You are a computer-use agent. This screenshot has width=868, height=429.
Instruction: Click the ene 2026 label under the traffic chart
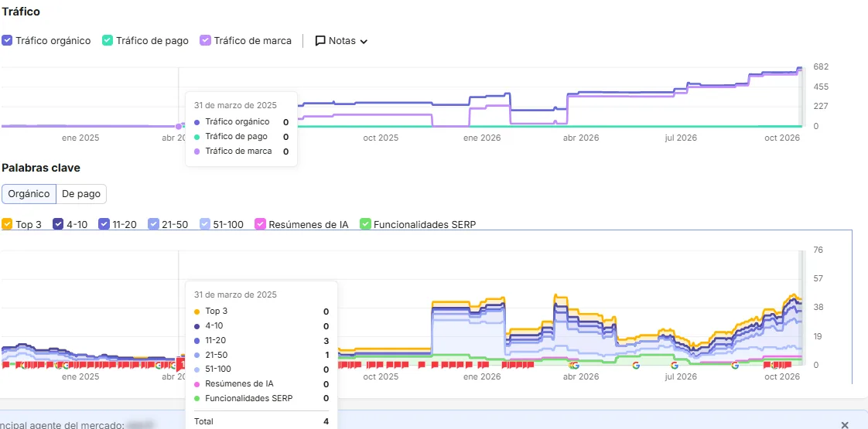[x=482, y=138]
